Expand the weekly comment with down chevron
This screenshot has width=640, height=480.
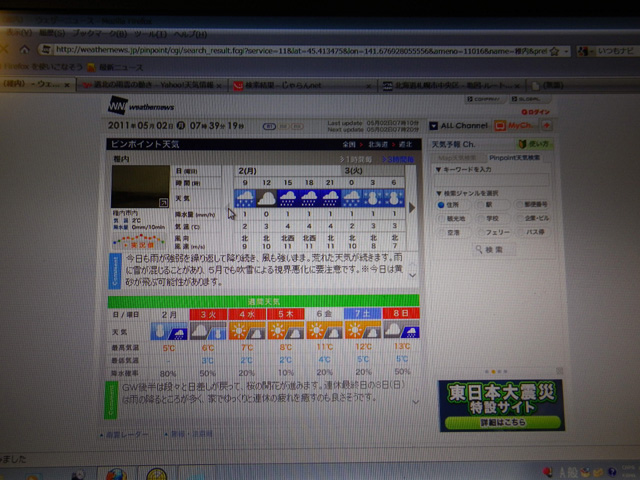coord(414,401)
